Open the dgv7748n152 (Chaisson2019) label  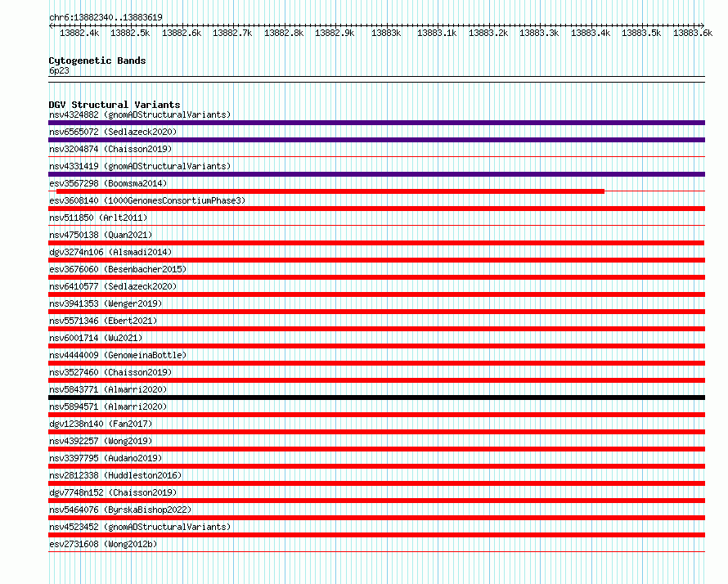coord(113,492)
